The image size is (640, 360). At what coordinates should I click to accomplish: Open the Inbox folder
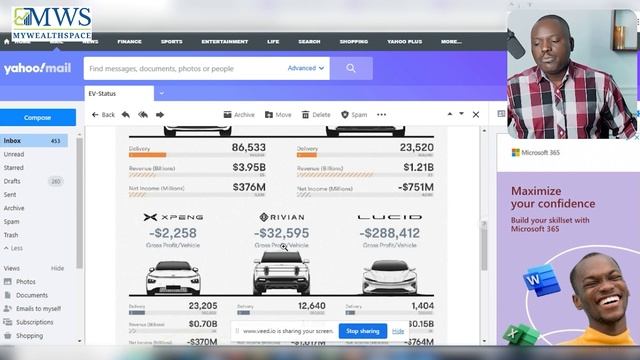[x=34, y=141]
